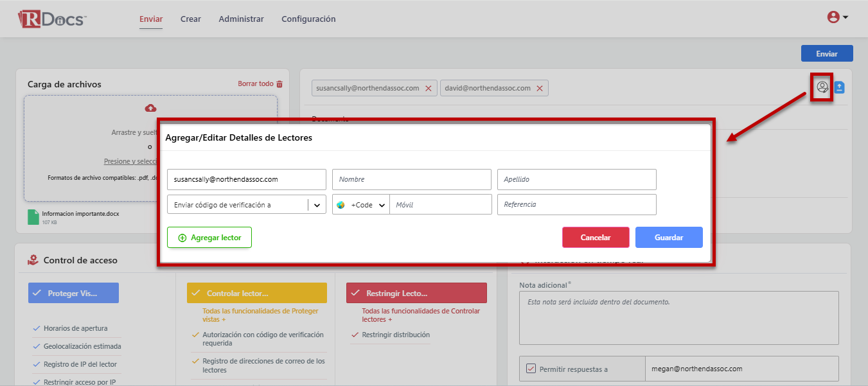
Task: Click into the Nombre input field
Action: 411,180
